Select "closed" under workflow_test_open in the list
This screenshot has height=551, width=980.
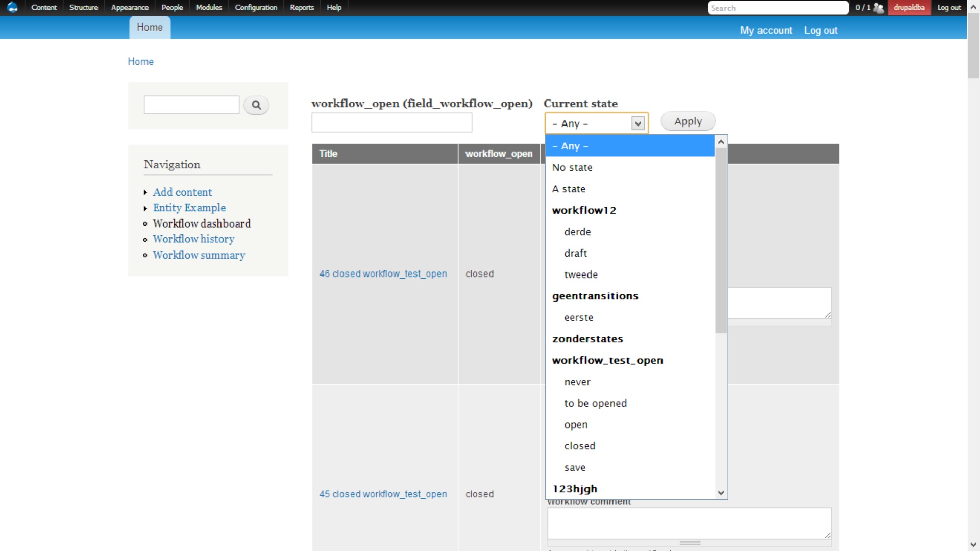tap(579, 445)
